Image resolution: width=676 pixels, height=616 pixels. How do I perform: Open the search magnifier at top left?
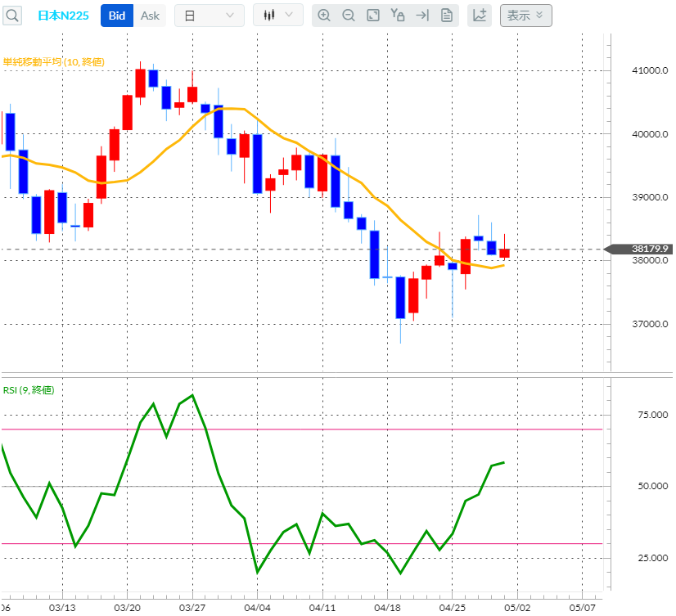coord(11,15)
